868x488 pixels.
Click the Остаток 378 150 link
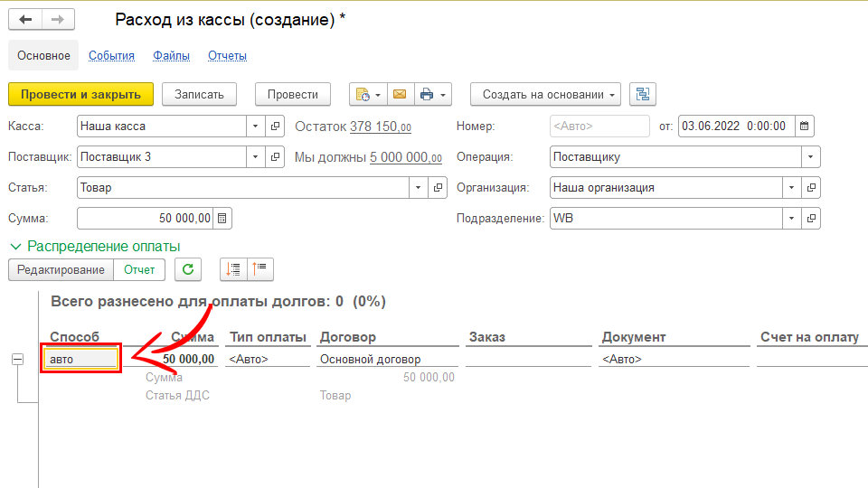pyautogui.click(x=380, y=127)
